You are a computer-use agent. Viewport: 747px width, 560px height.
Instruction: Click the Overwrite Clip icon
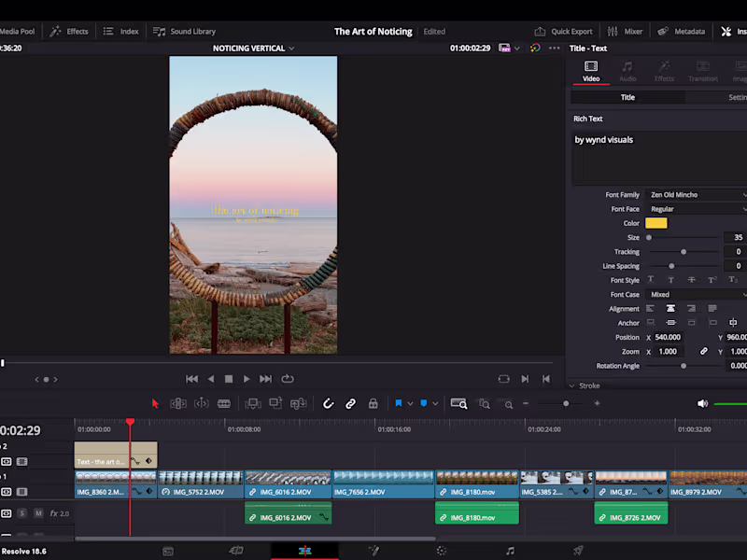(x=275, y=403)
